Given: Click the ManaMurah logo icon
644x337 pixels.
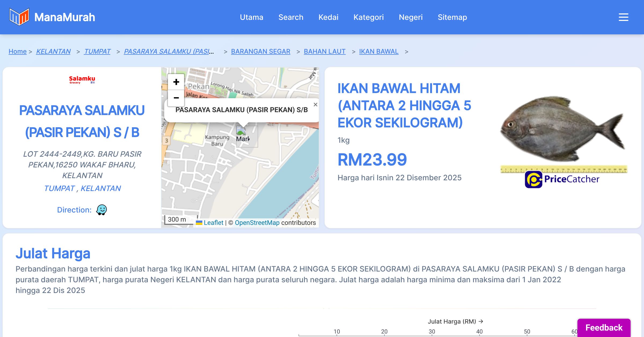Looking at the screenshot, I should 19,17.
